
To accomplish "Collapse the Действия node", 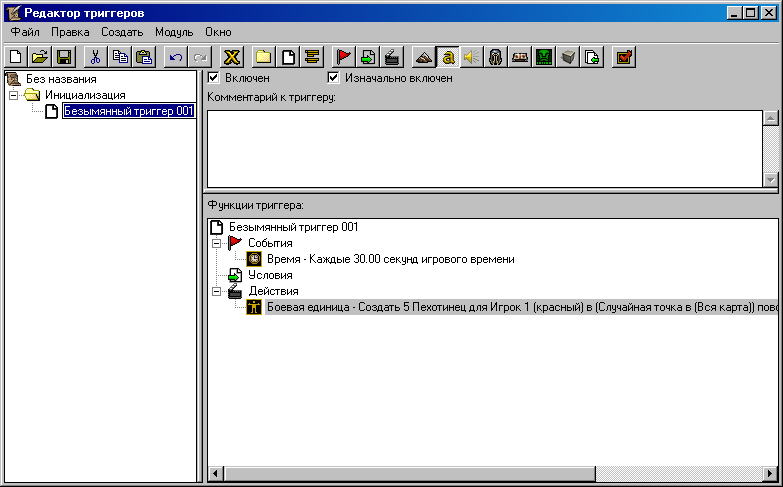I will [216, 291].
